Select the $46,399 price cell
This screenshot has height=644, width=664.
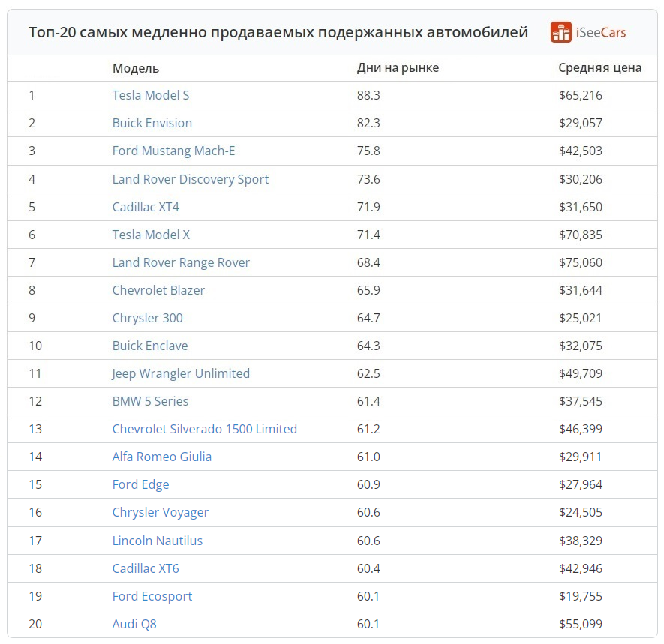581,429
